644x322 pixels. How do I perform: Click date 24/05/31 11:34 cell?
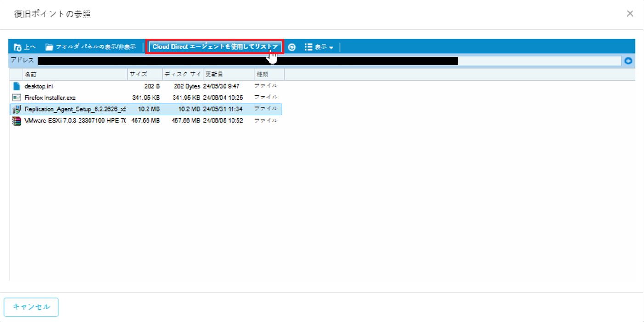coord(223,109)
